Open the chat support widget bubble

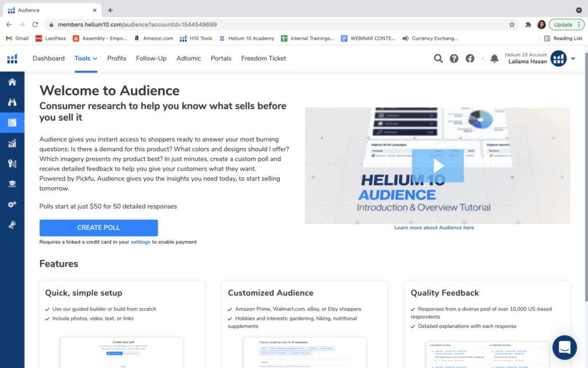[564, 347]
